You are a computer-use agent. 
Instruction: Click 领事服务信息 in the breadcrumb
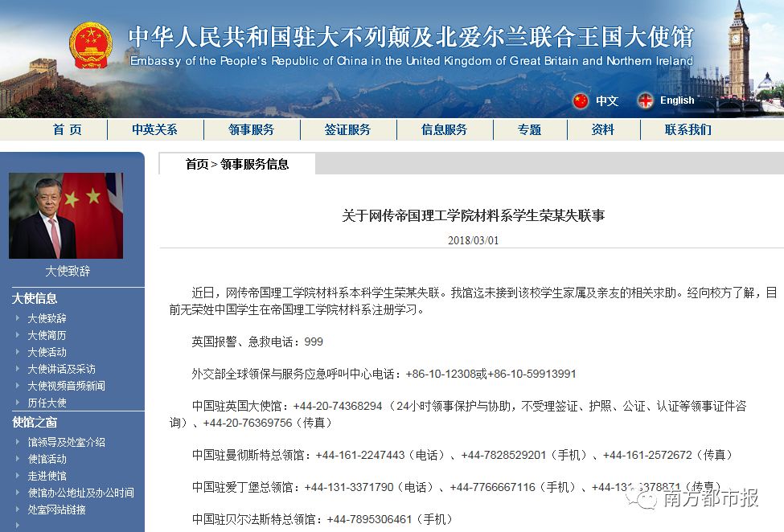tap(255, 165)
